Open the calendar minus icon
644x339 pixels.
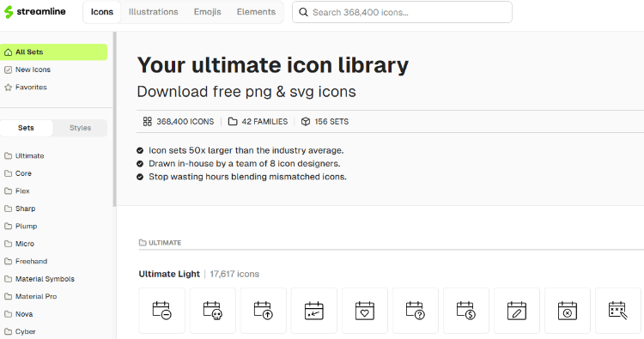click(x=161, y=311)
